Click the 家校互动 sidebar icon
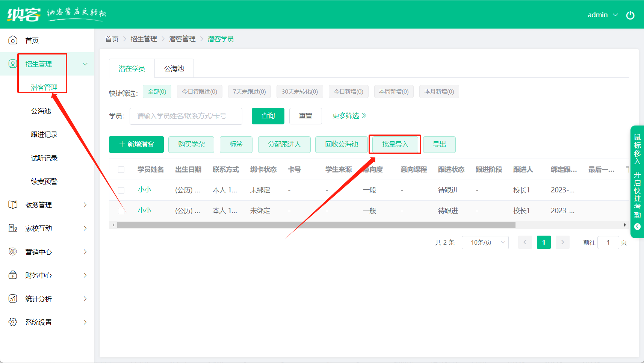Image resolution: width=644 pixels, height=363 pixels. pyautogui.click(x=13, y=228)
